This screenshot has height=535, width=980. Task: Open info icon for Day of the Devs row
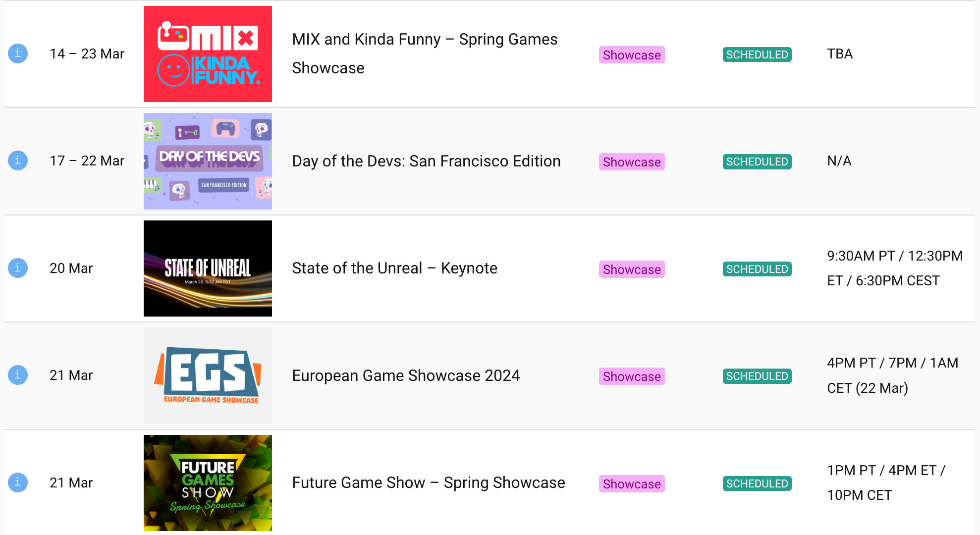(x=18, y=160)
